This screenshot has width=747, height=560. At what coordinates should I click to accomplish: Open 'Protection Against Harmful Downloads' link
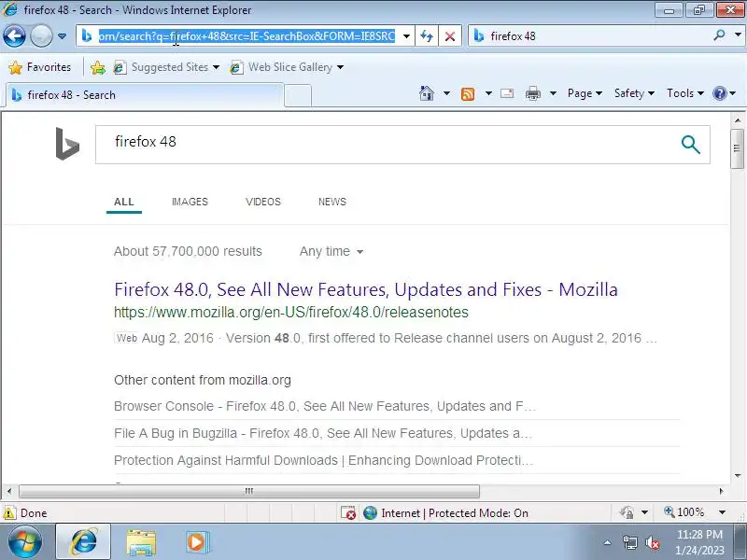click(x=323, y=460)
